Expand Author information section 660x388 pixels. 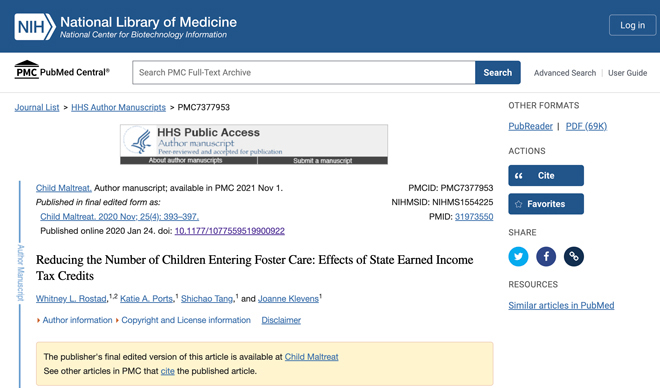pos(75,320)
